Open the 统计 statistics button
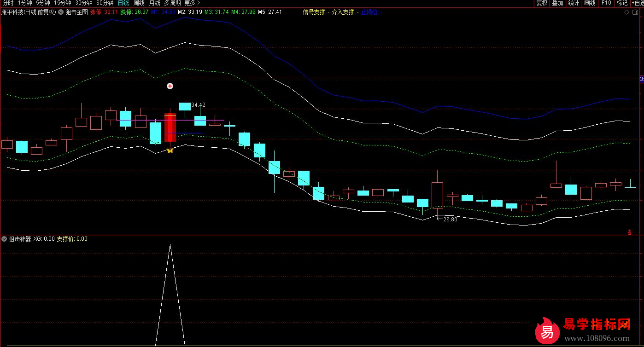This screenshot has height=347, width=644. [574, 3]
